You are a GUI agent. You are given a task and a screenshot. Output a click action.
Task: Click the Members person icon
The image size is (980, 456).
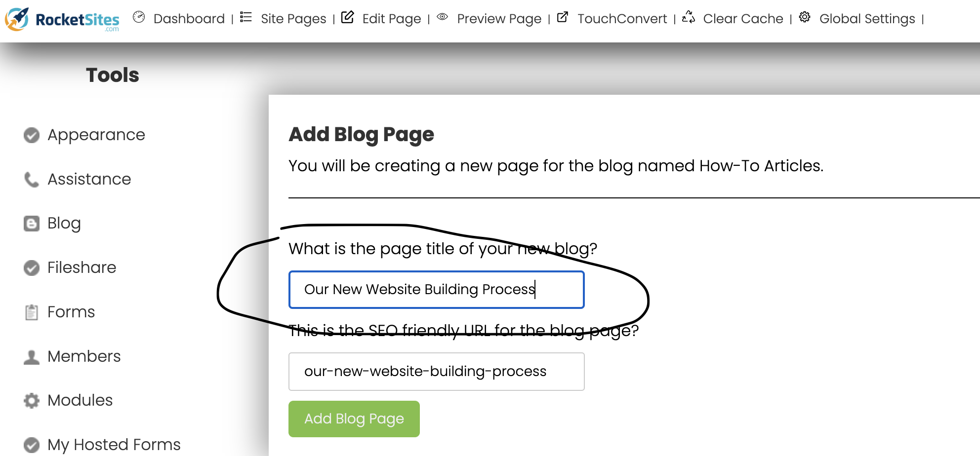[x=32, y=357]
